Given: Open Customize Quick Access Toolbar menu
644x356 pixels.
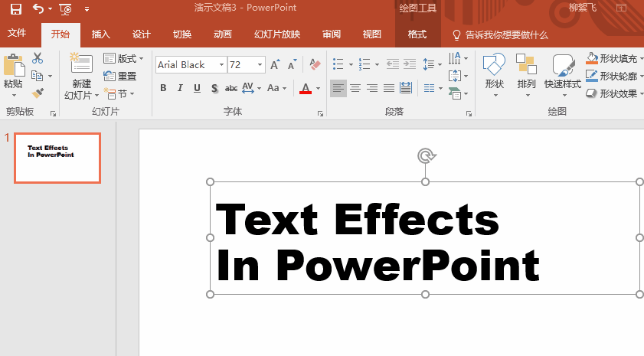Looking at the screenshot, I should [87, 8].
